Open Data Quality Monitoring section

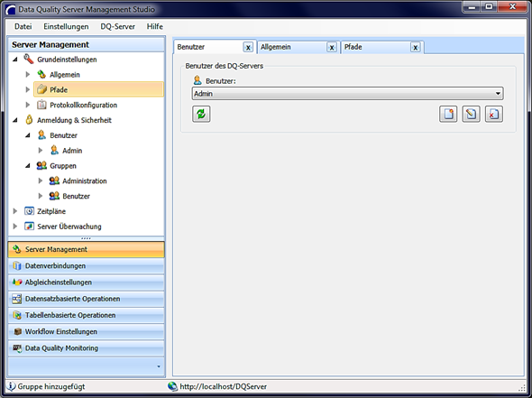(87, 348)
